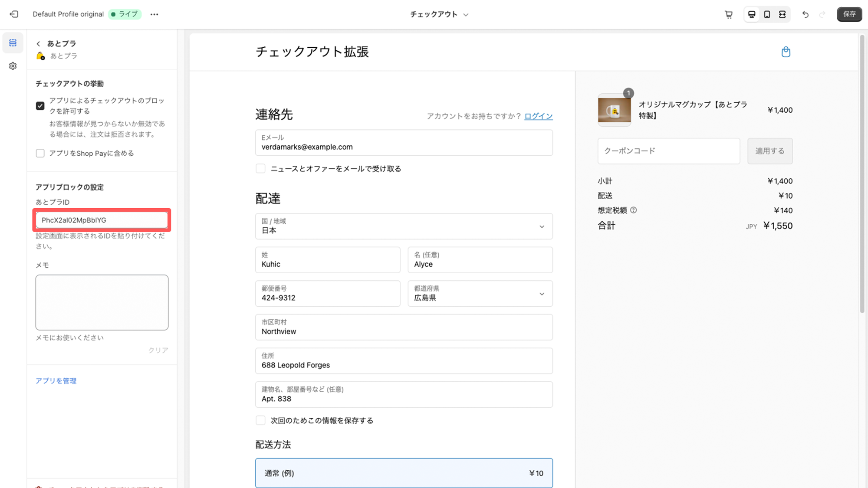Click the クリア memo clear button
Viewport: 868px width, 488px height.
[x=158, y=350]
